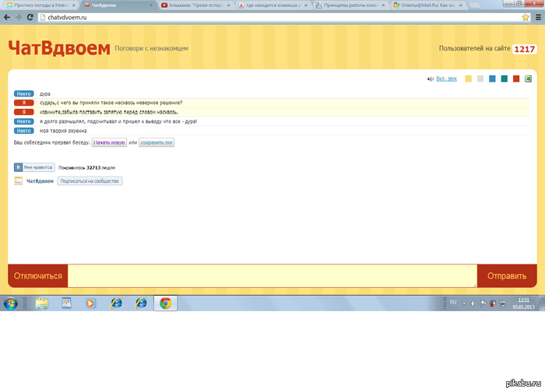Open first Internet Explorer taskbar icon
Image resolution: width=545 pixels, height=392 pixels.
116,303
